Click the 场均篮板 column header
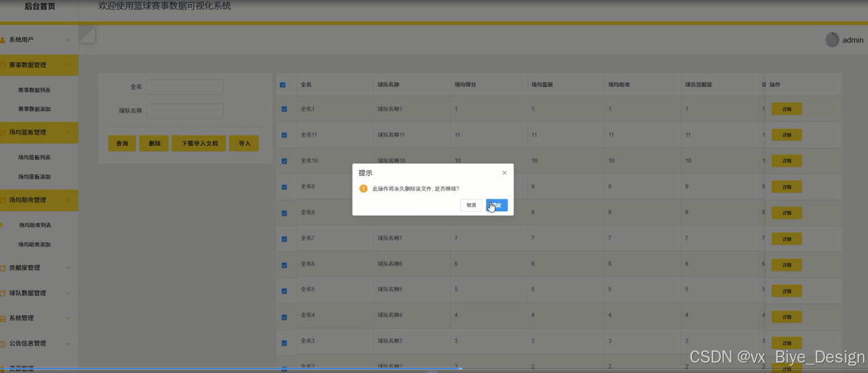The width and height of the screenshot is (868, 373). click(542, 85)
